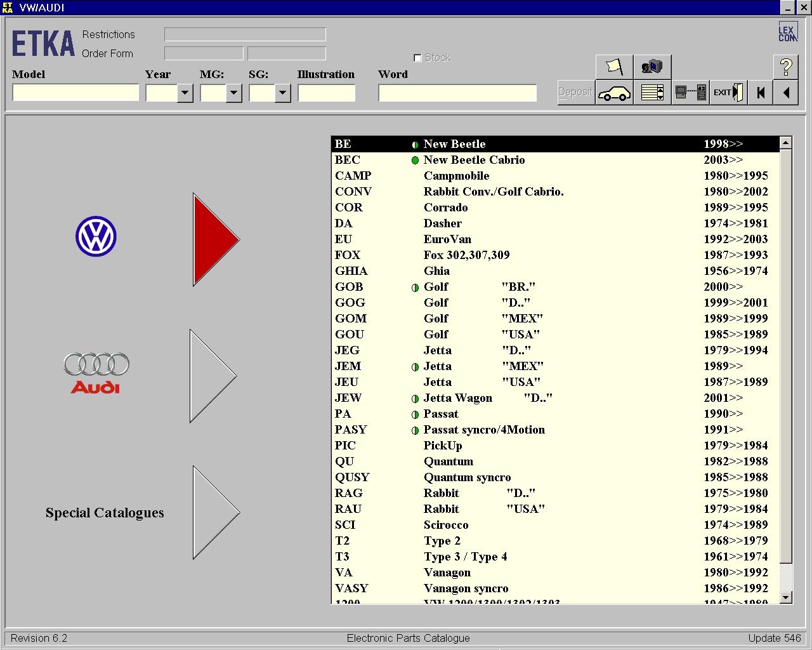Open the Year dropdown arrow

click(x=185, y=93)
